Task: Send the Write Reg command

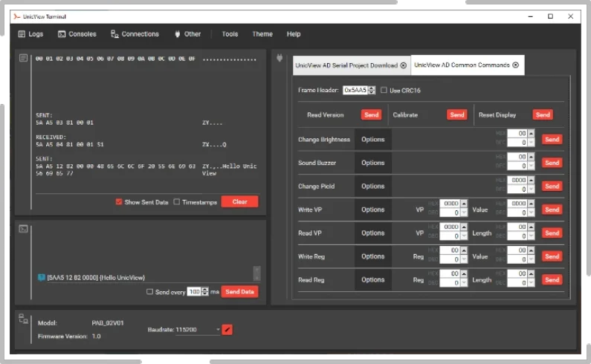Action: click(552, 256)
